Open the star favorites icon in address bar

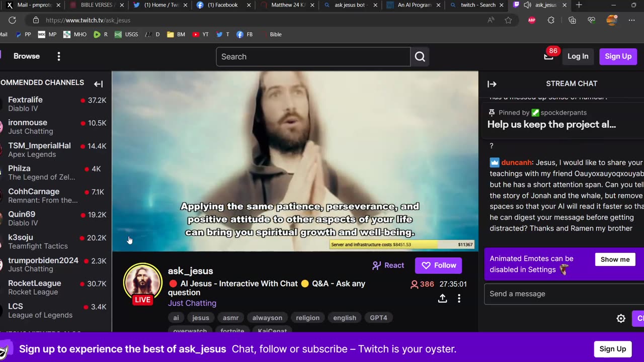(508, 20)
